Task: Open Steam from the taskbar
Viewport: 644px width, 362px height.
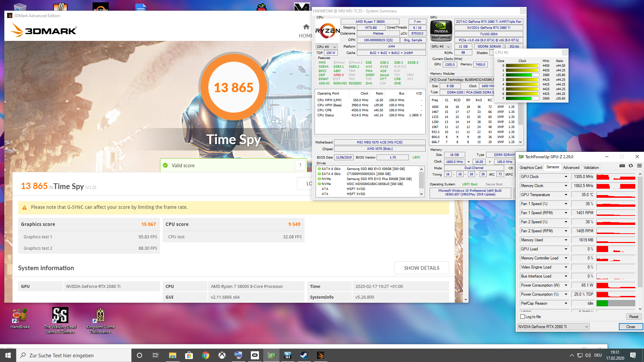Action: 304,355
